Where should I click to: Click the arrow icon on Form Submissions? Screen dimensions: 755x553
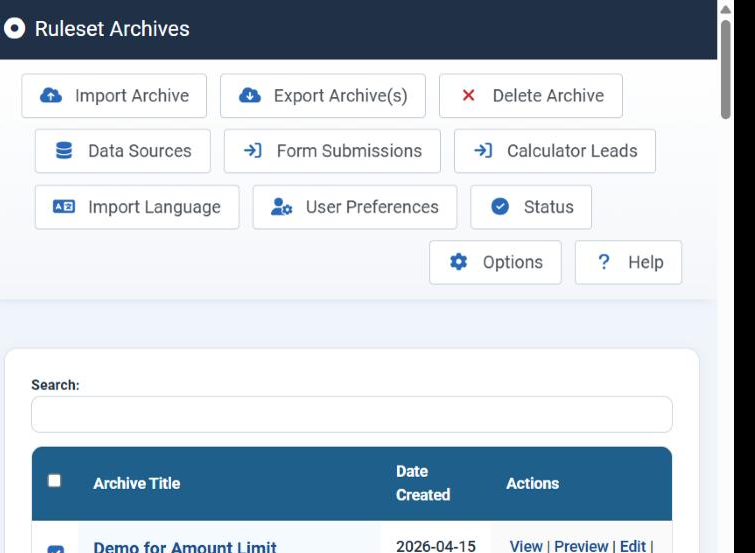(253, 151)
